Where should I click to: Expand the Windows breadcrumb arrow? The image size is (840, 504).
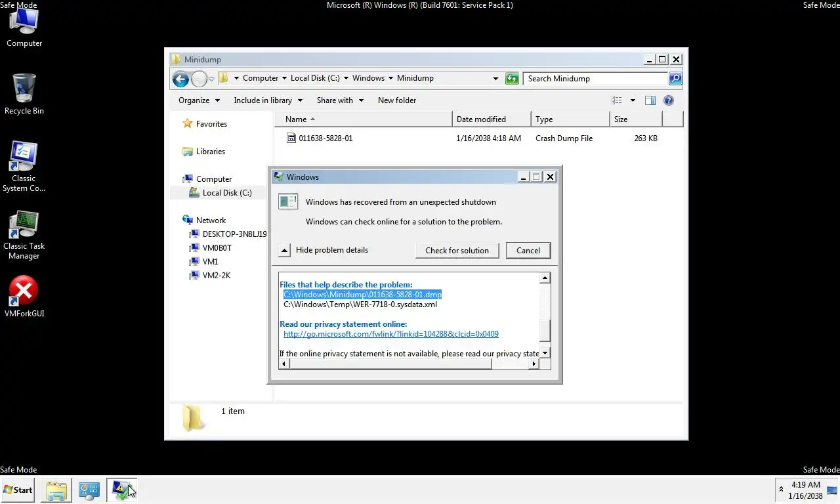(390, 78)
